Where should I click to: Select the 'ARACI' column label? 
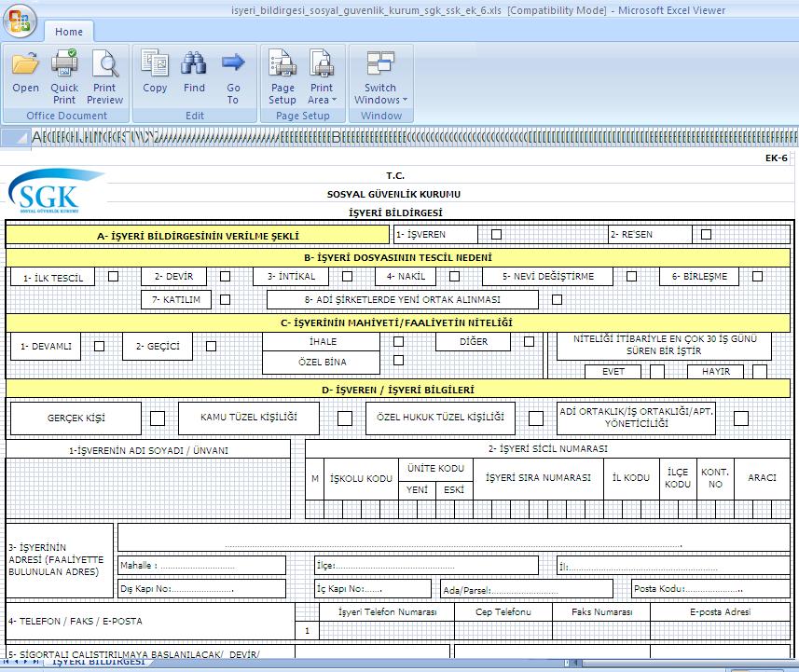click(763, 478)
